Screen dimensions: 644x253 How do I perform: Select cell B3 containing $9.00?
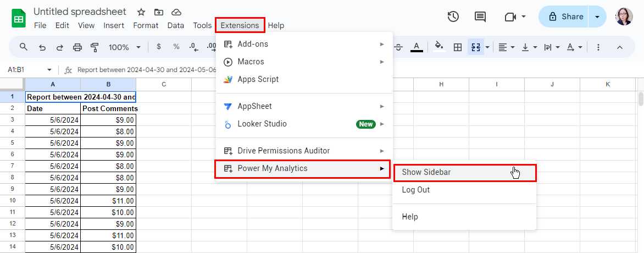click(x=108, y=120)
